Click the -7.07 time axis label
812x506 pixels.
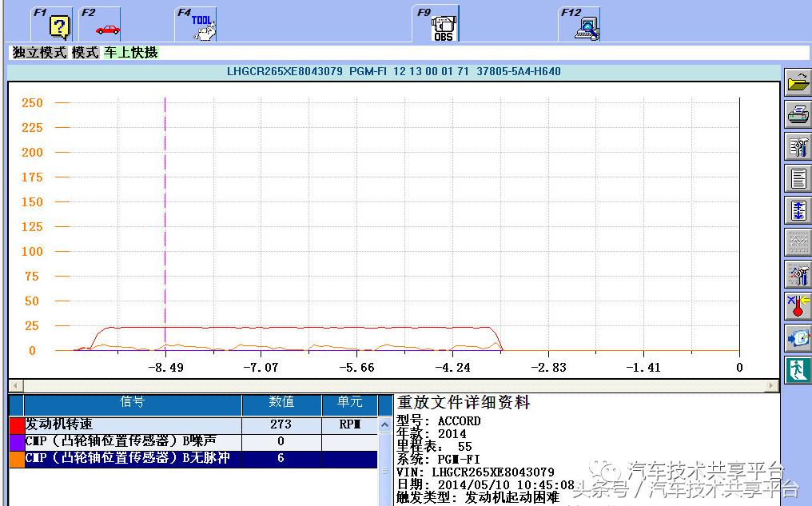pos(261,368)
